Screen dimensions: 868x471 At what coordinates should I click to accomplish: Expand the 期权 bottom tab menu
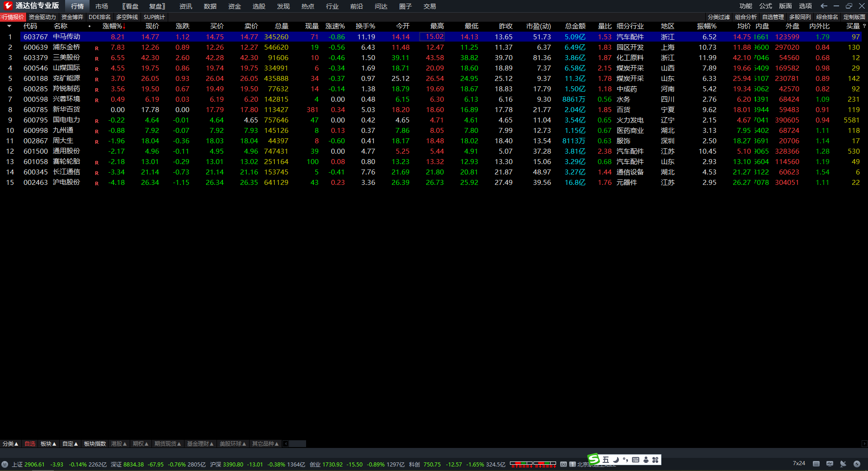tap(141, 444)
